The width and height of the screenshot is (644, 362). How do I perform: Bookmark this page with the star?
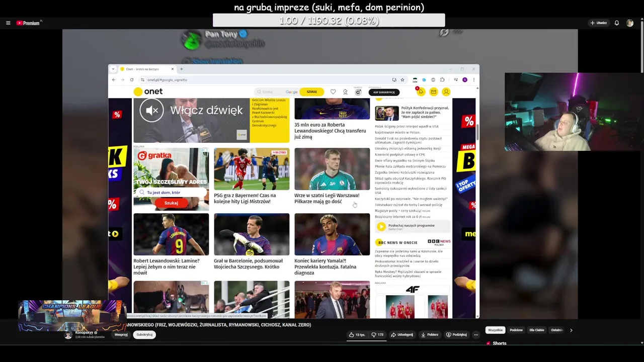click(x=403, y=79)
